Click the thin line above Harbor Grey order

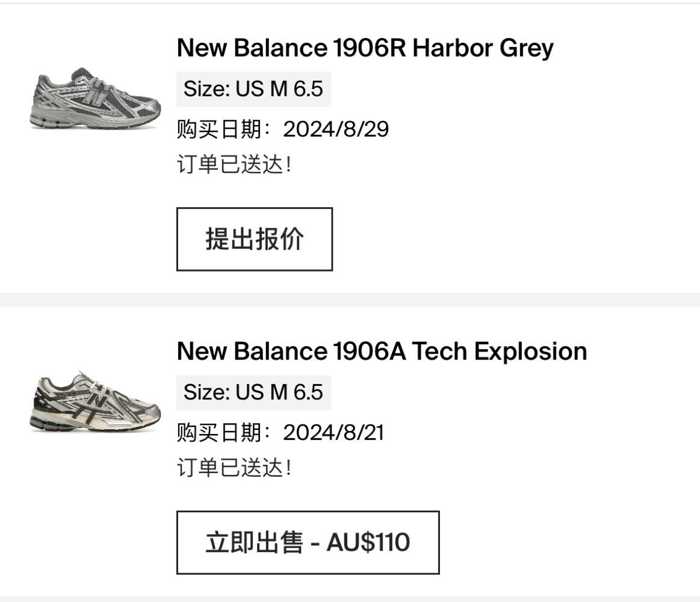click(x=350, y=3)
